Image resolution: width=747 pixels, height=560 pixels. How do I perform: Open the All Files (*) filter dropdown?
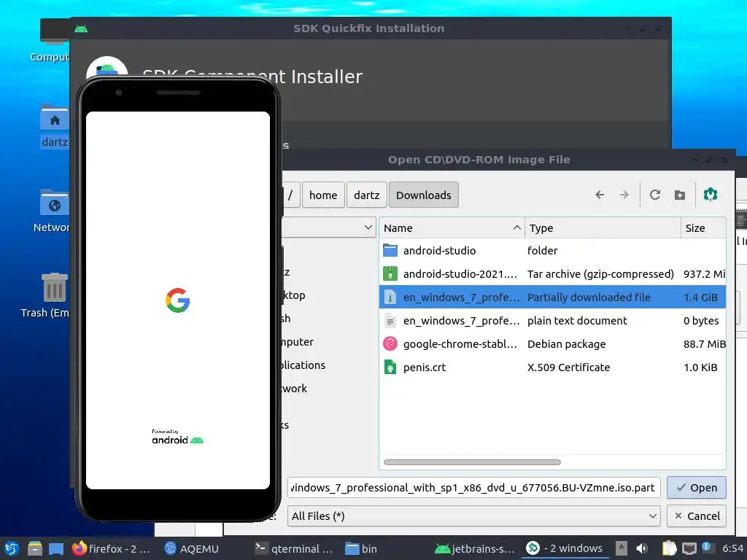pos(473,516)
